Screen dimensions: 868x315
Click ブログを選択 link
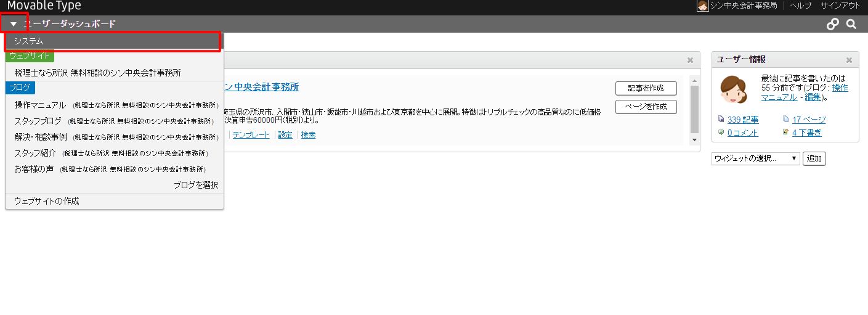(196, 185)
